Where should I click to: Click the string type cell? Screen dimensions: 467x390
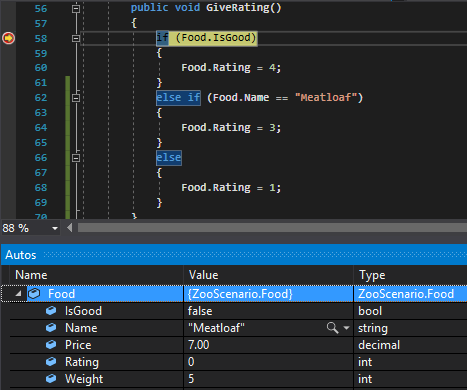click(x=373, y=328)
